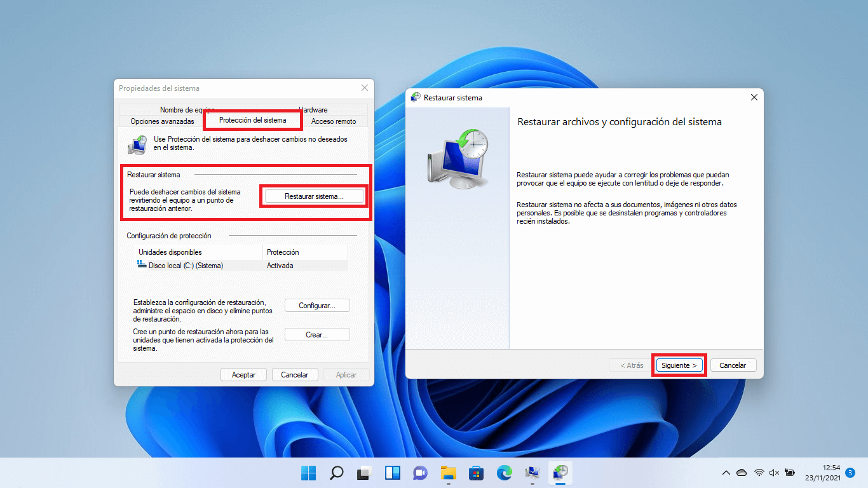868x488 pixels.
Task: Click the Windows Start button
Action: (x=308, y=473)
